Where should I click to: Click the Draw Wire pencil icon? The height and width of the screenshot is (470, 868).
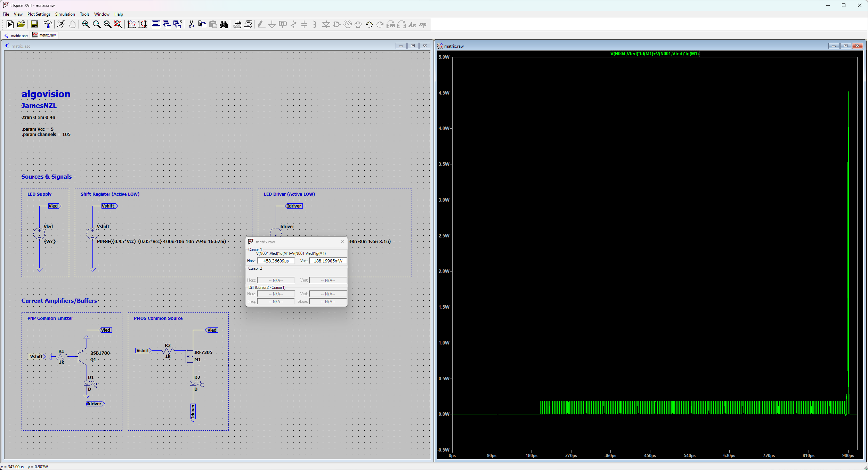tap(261, 24)
